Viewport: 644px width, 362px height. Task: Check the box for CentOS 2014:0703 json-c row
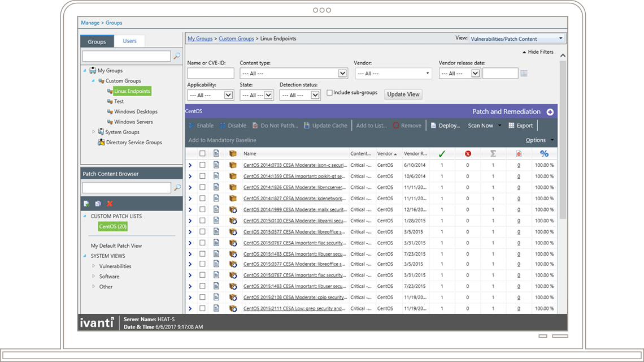[x=202, y=165]
